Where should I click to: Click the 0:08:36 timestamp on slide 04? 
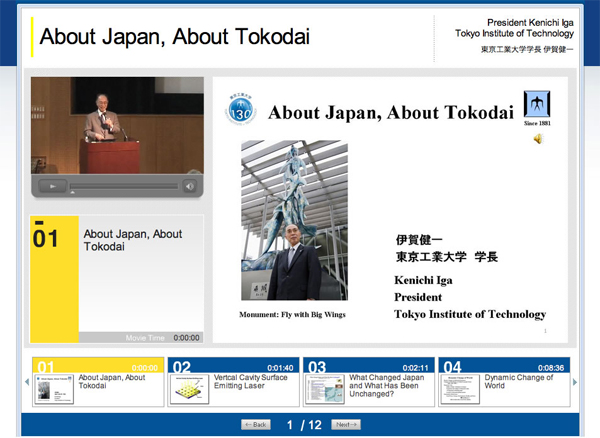tap(551, 368)
